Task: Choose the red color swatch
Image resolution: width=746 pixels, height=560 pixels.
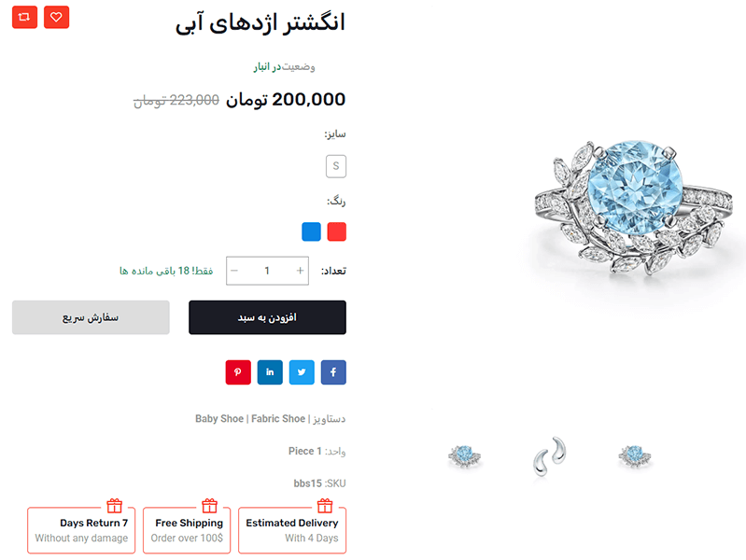Action: coord(337,231)
